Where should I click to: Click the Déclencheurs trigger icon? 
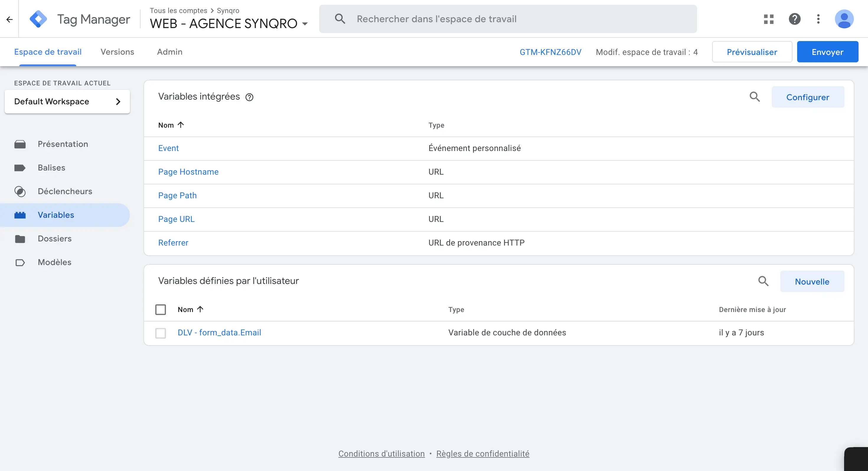click(x=20, y=191)
